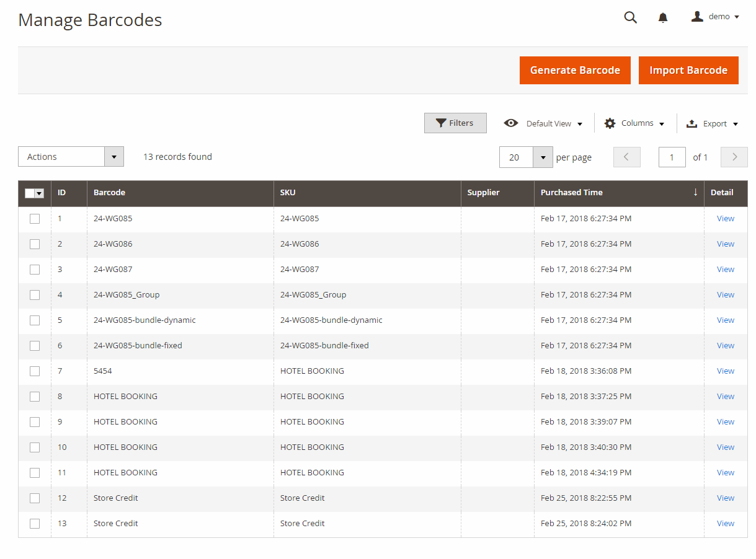The image size is (756, 559).
Task: Click the gear icon for Columns
Action: [x=610, y=123]
